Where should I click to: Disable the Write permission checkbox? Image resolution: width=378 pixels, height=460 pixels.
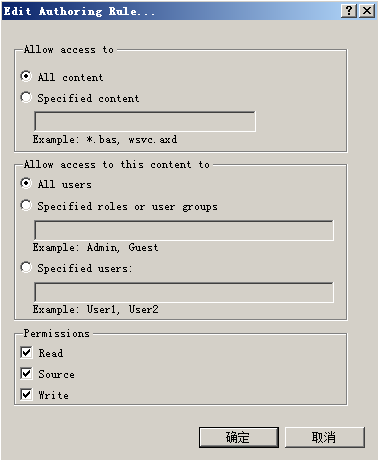click(x=26, y=394)
